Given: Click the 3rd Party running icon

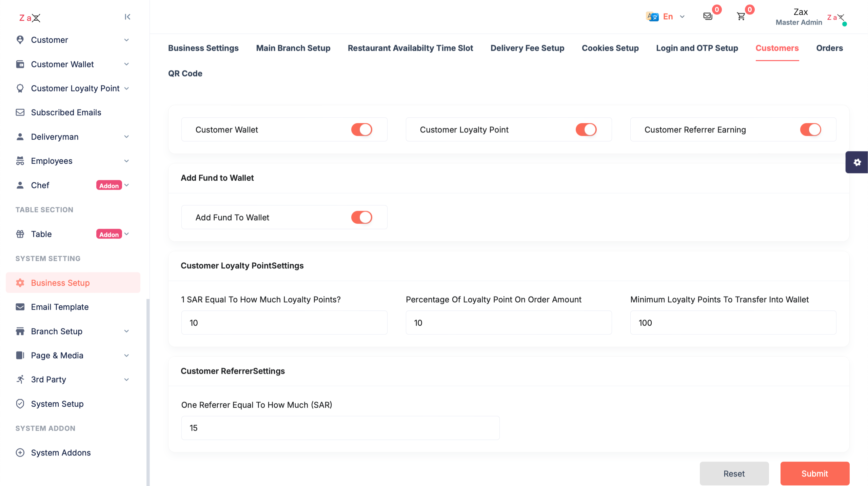Looking at the screenshot, I should pos(20,380).
